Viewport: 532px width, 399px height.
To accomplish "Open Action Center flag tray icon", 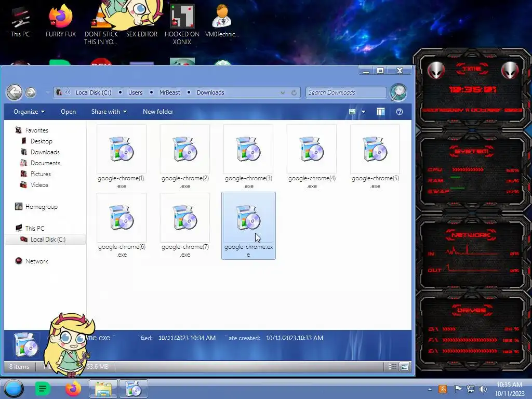I will pyautogui.click(x=458, y=389).
